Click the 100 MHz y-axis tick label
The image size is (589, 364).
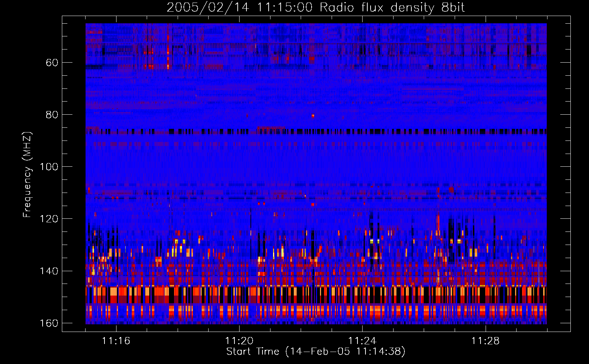49,167
